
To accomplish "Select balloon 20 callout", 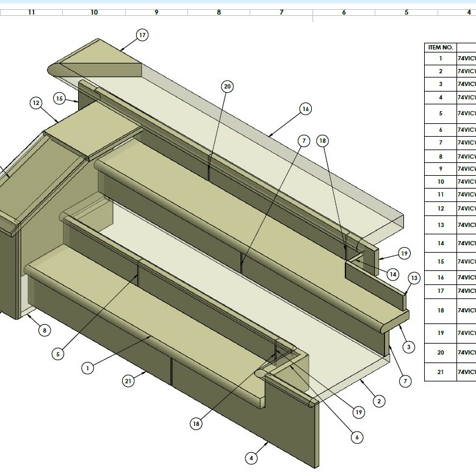I will tap(228, 87).
